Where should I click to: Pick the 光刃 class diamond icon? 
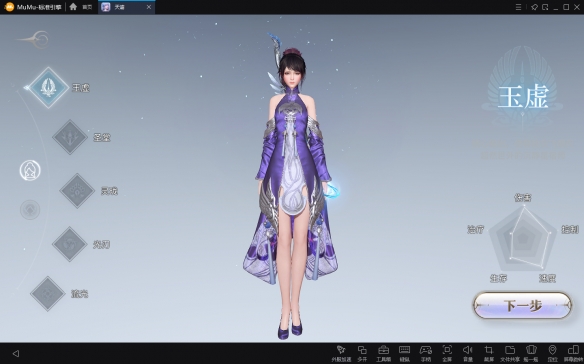pyautogui.click(x=70, y=244)
